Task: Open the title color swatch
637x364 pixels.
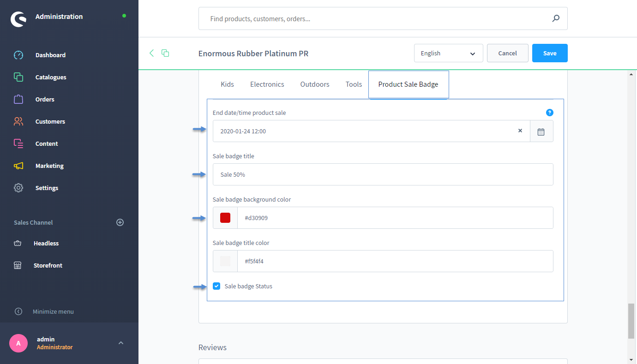Action: coord(225,261)
